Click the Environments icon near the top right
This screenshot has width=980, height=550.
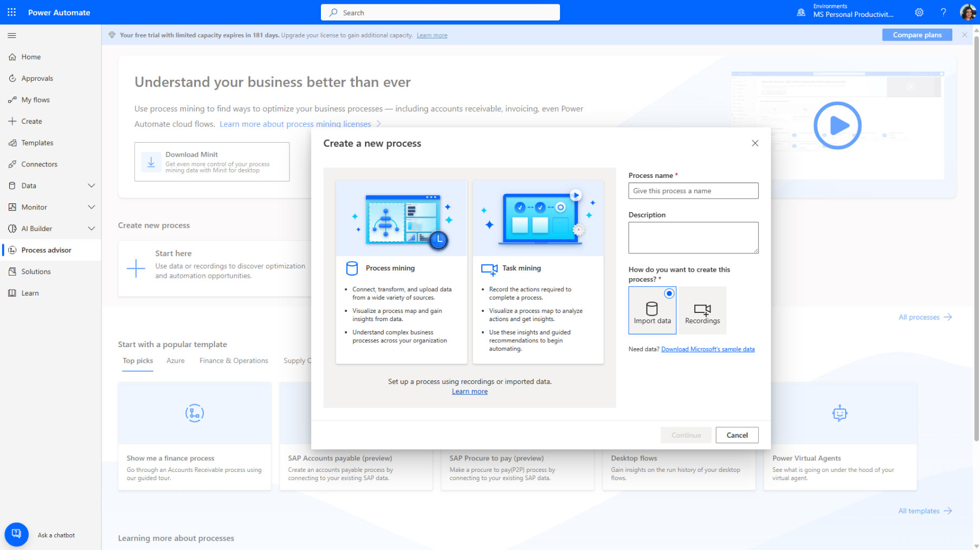click(801, 12)
